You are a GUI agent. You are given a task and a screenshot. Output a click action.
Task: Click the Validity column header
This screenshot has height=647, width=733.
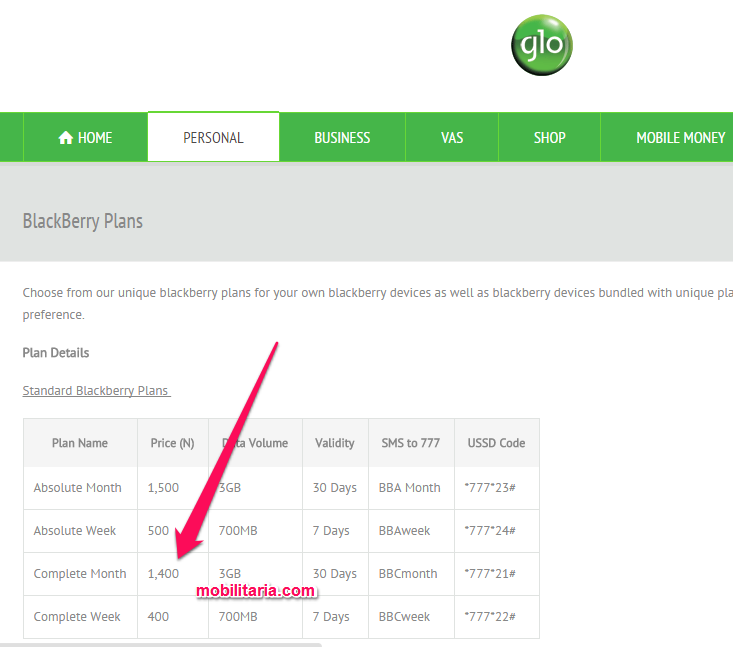click(335, 443)
